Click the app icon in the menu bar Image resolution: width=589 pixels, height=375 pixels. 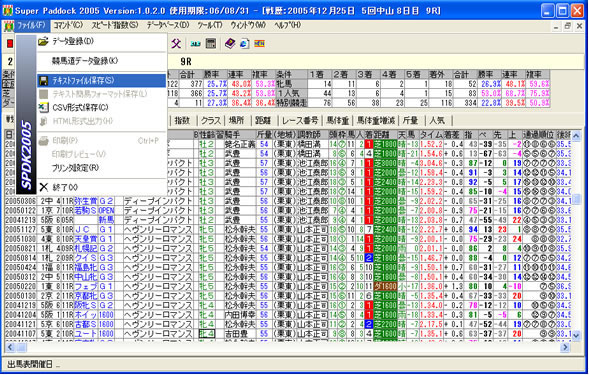point(8,26)
